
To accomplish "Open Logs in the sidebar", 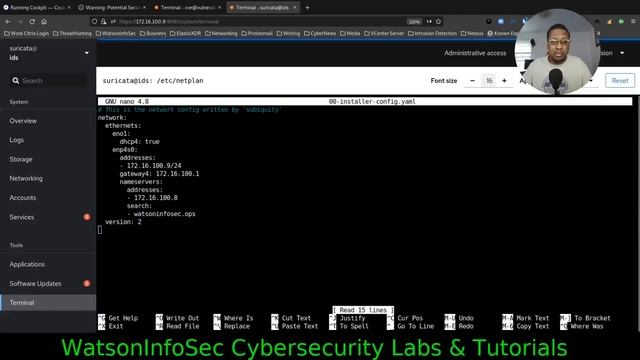I will [x=48, y=140].
